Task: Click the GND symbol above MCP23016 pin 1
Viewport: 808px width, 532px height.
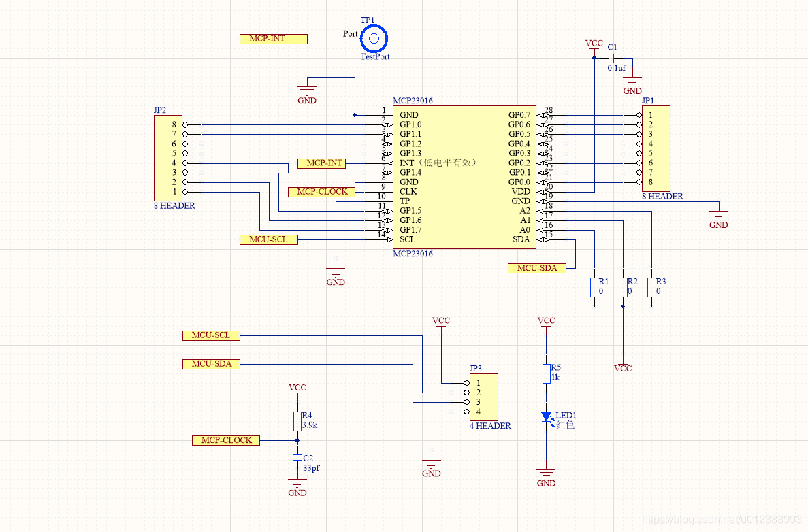Action: (x=307, y=91)
